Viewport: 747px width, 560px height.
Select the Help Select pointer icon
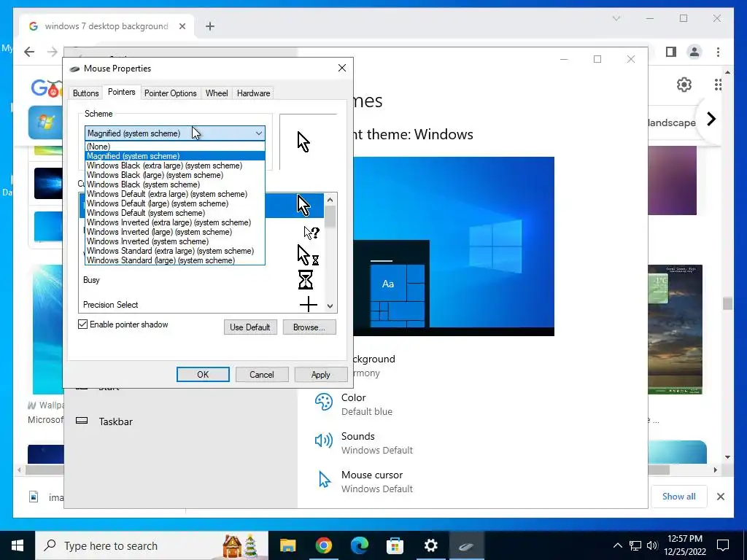[x=311, y=233]
